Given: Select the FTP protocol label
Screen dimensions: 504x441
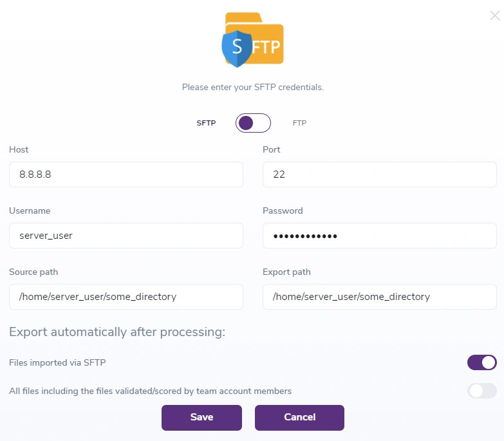Looking at the screenshot, I should pyautogui.click(x=299, y=123).
